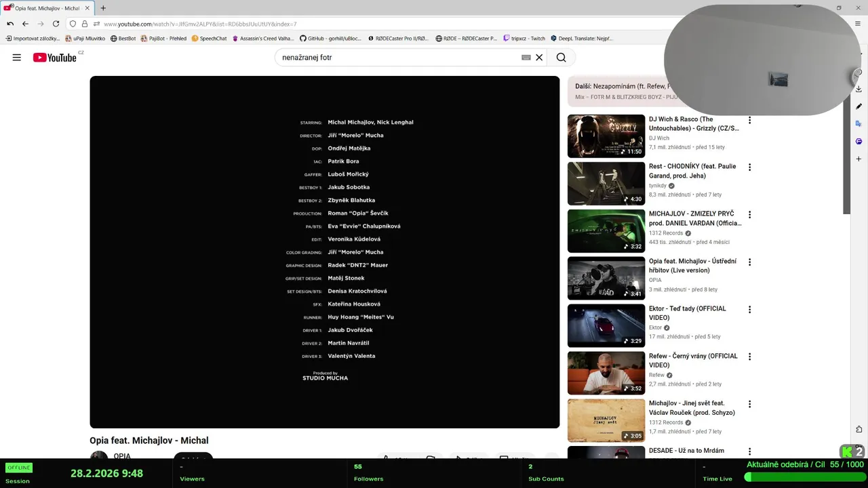The height and width of the screenshot is (488, 868).
Task: Open more options for ZMIZELY PRYČ
Action: 749,215
